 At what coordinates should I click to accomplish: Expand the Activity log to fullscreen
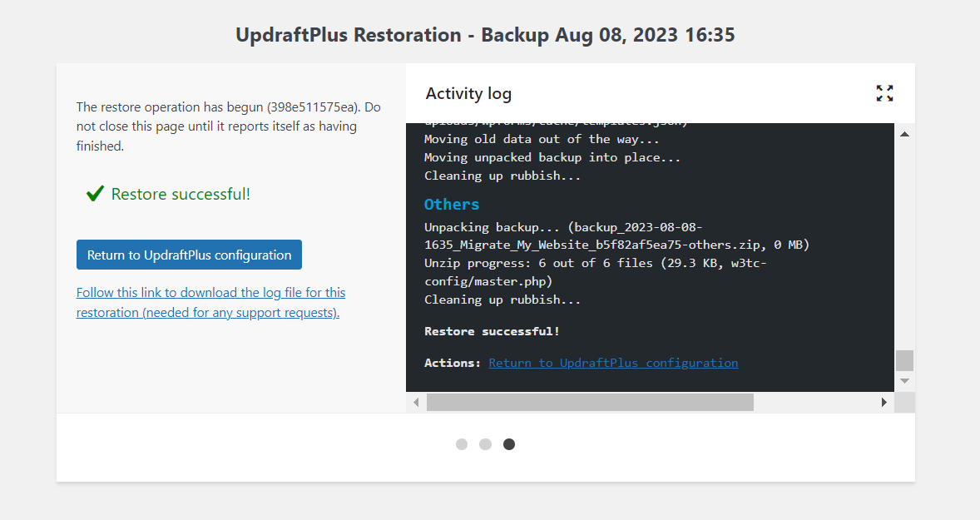tap(884, 93)
